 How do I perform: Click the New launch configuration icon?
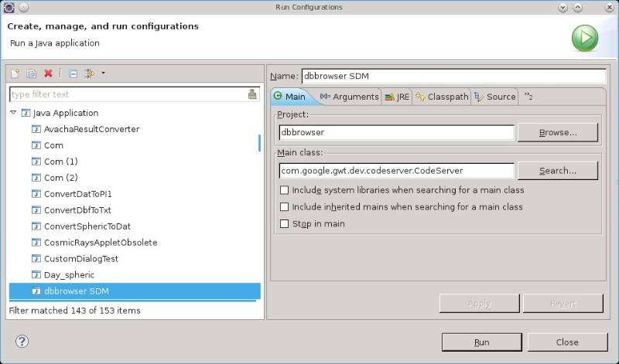tap(15, 73)
